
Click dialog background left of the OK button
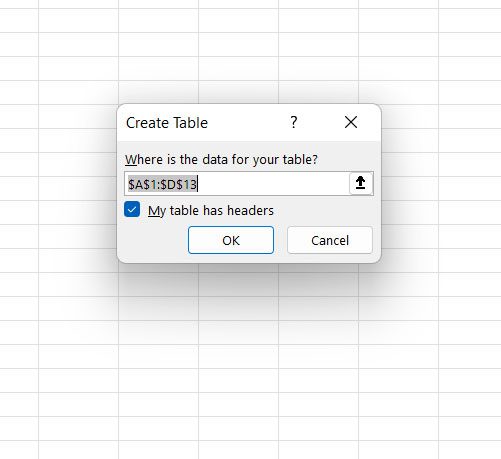pos(153,240)
